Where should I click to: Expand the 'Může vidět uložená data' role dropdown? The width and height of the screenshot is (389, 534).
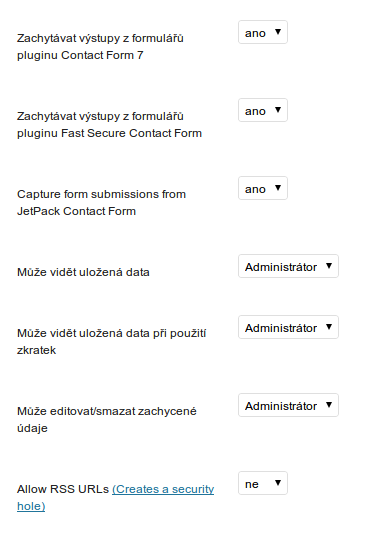point(288,266)
